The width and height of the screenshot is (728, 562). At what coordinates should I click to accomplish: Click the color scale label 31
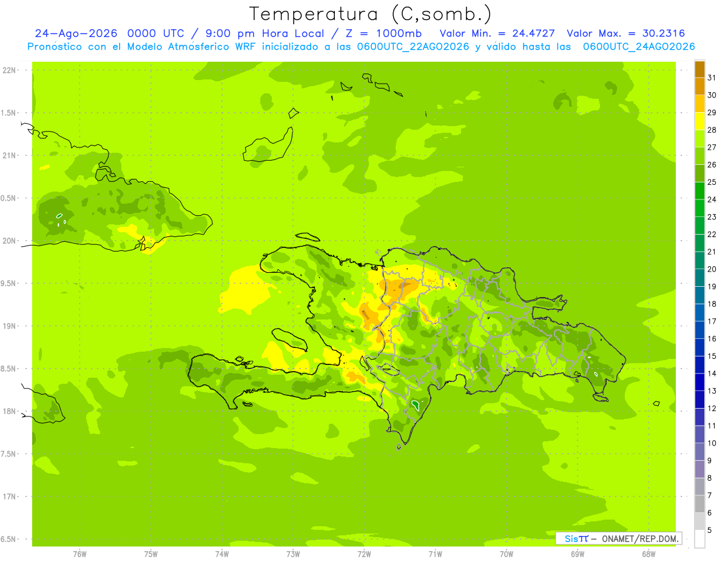click(712, 77)
